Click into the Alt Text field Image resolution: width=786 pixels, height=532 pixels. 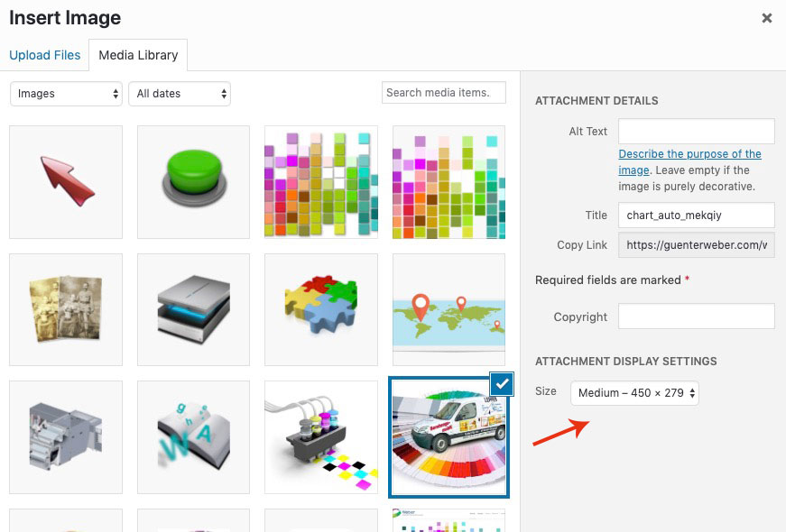point(697,132)
